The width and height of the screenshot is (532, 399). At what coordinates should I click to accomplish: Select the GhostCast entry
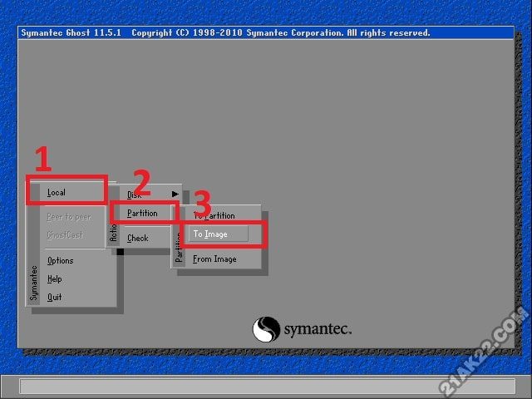[x=65, y=234]
